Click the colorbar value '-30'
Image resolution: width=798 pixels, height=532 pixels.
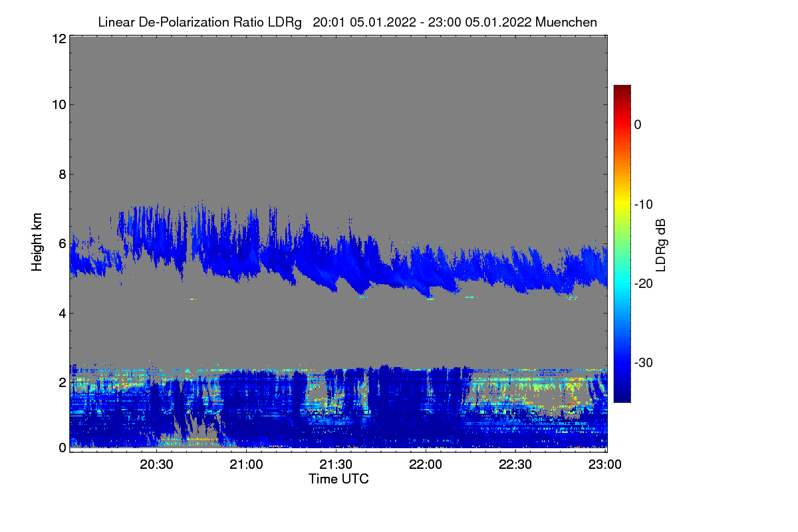coord(643,362)
